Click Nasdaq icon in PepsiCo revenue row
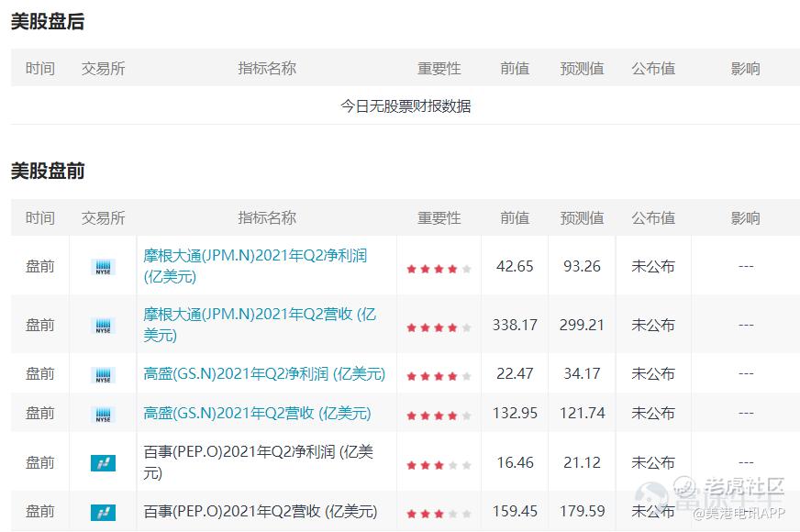The image size is (800, 532). point(103,513)
